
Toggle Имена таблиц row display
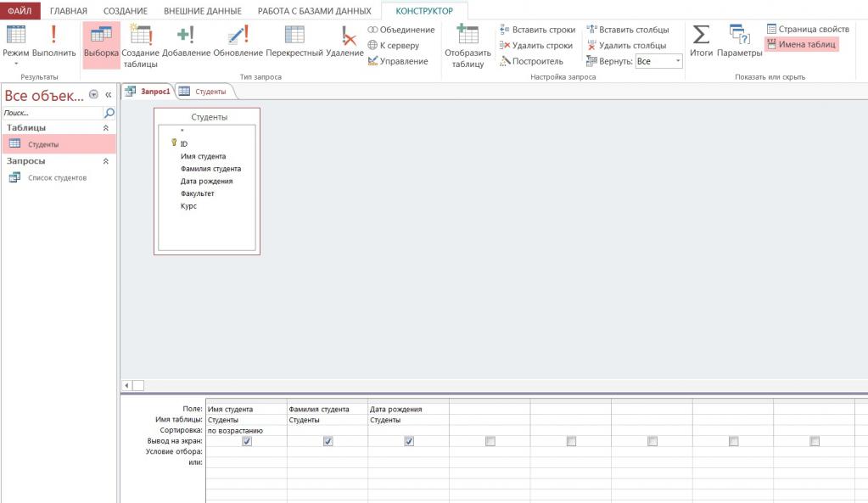point(802,44)
